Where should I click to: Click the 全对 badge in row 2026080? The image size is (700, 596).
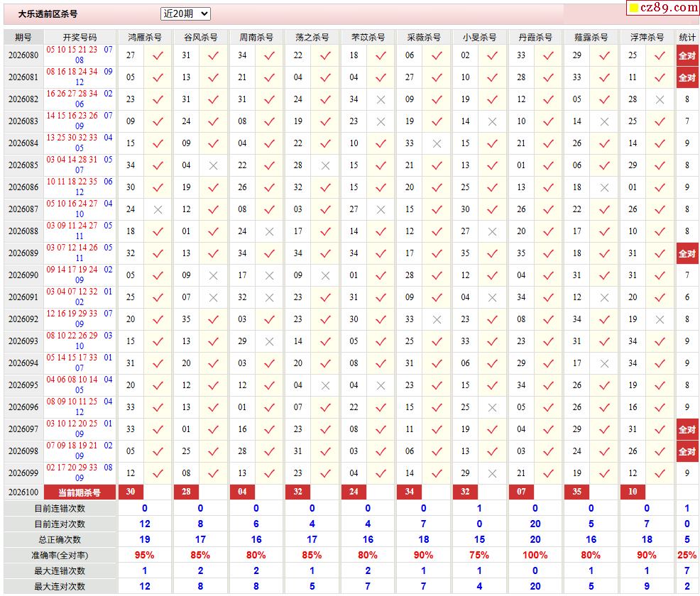tap(687, 56)
